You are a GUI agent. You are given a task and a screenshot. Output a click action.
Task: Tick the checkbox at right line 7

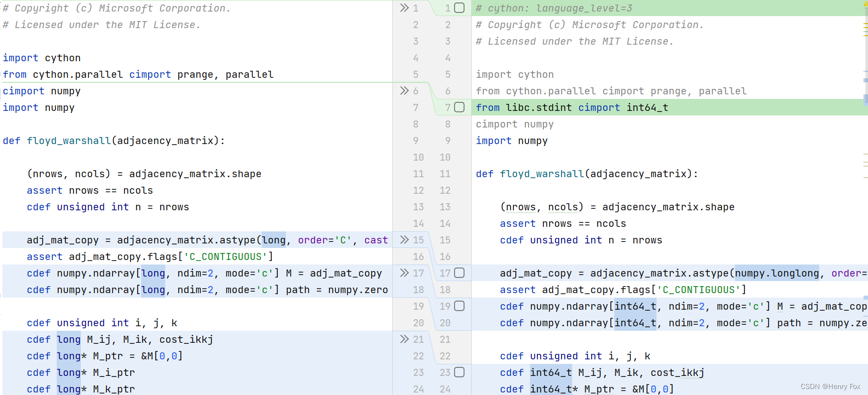click(x=459, y=107)
